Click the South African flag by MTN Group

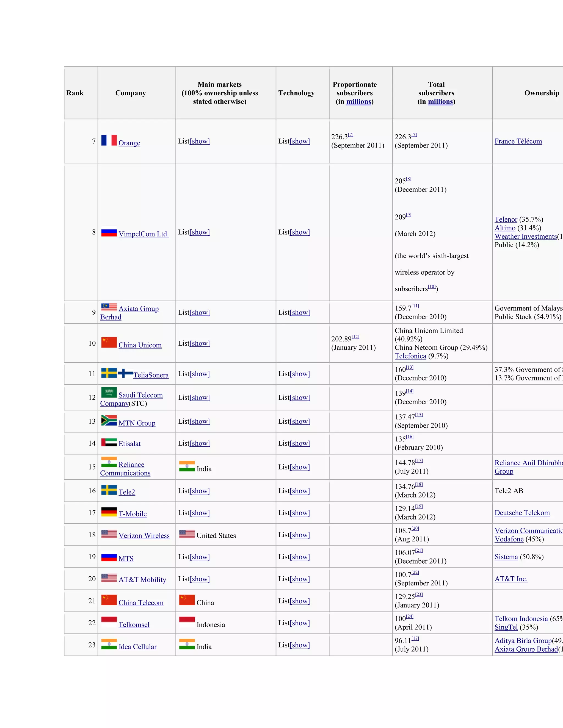point(109,420)
